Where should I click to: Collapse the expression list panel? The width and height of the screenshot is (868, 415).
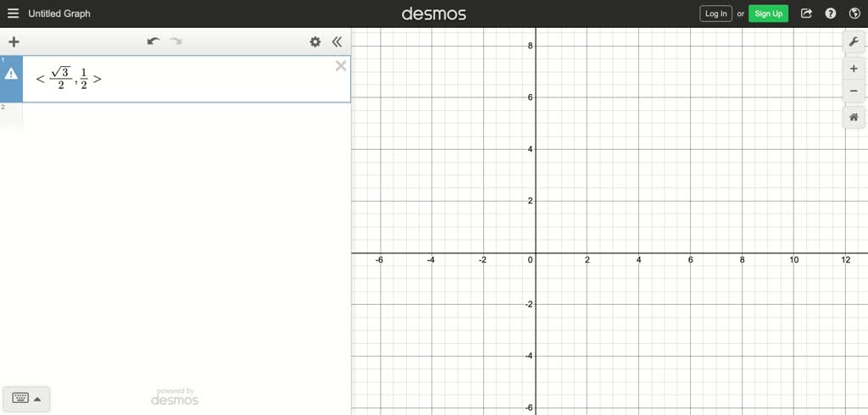337,41
